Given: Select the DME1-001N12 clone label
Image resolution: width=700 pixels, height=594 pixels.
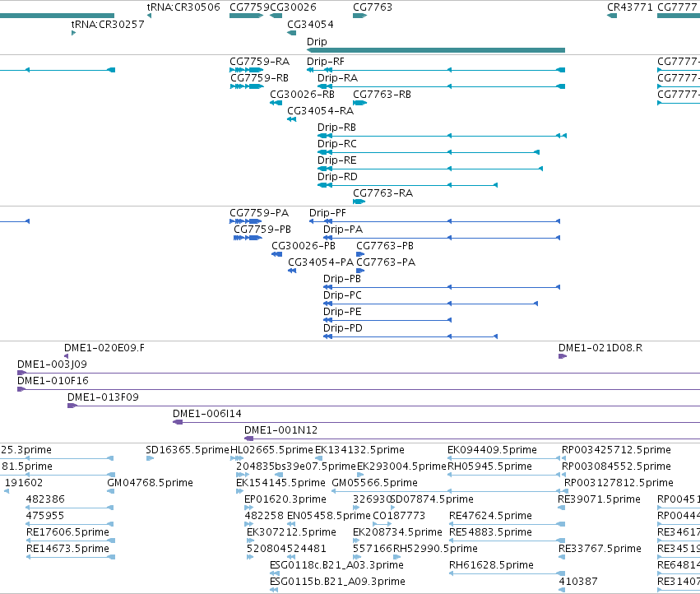Looking at the screenshot, I should [280, 430].
